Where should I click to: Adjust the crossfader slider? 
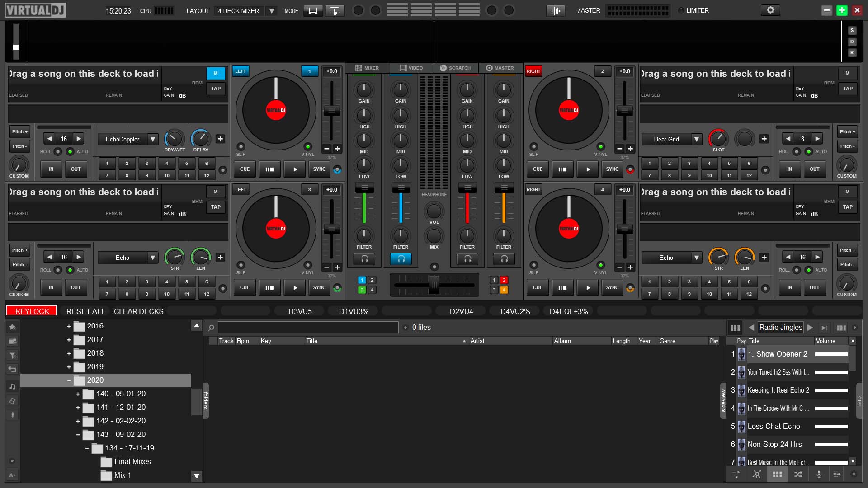[434, 285]
